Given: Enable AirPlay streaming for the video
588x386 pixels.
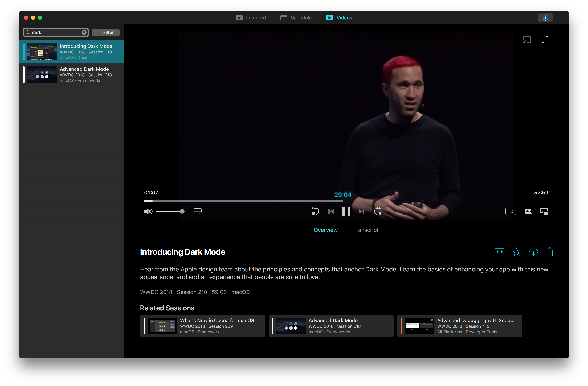Looking at the screenshot, I should 527,39.
